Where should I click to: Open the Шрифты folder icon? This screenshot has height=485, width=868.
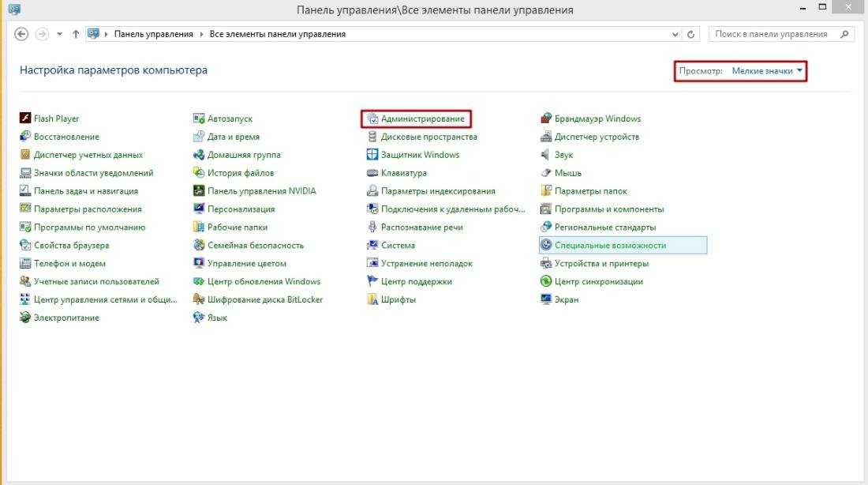(x=372, y=299)
